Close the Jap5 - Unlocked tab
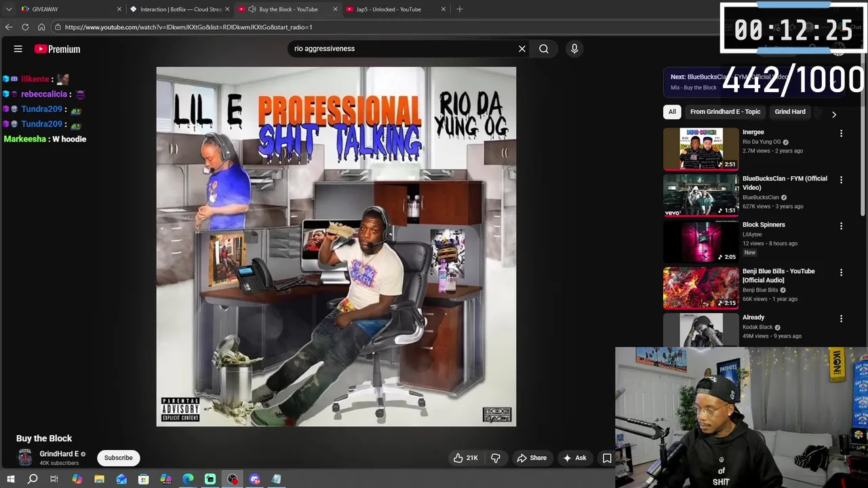 click(443, 9)
